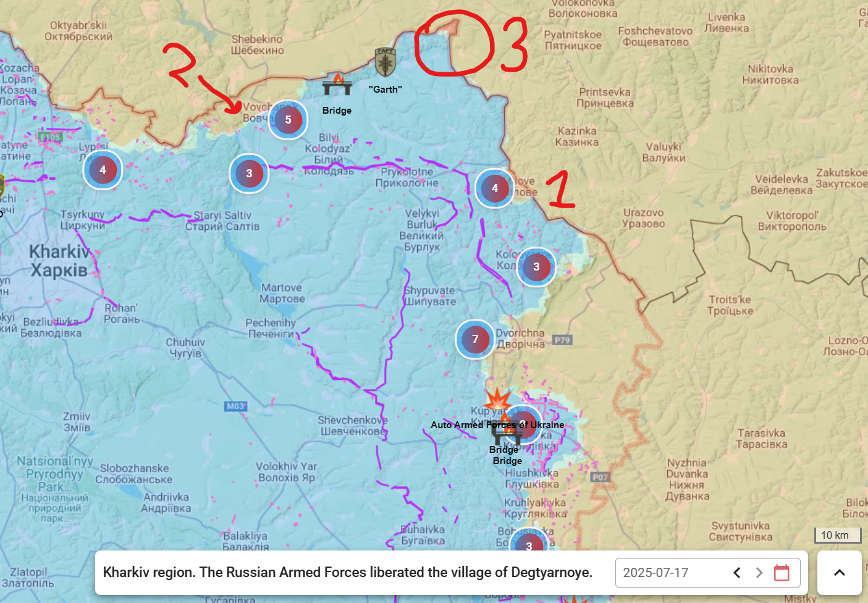Viewport: 868px width, 603px height.
Task: Go to the next date
Action: click(759, 573)
